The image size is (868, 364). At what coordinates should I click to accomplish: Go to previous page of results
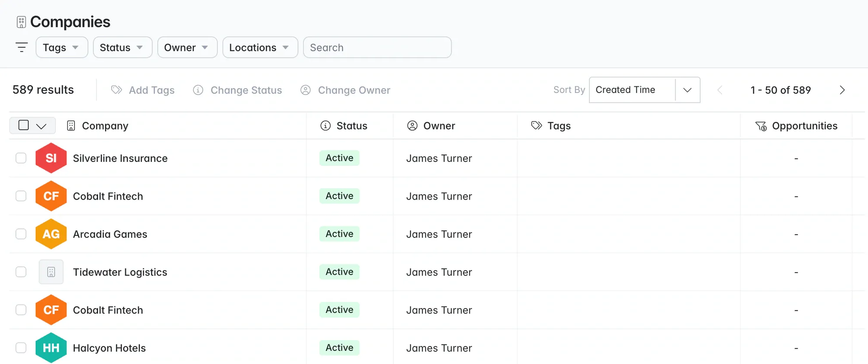coord(720,90)
